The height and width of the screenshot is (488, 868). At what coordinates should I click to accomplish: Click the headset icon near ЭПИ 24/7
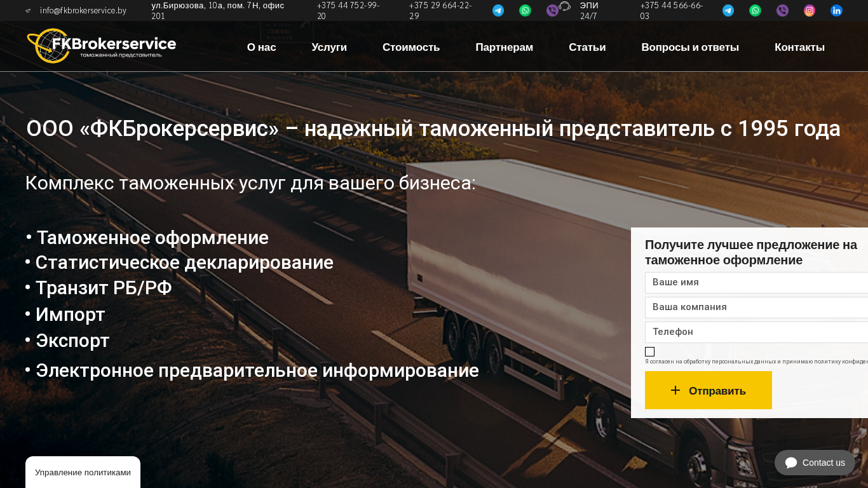pos(565,6)
